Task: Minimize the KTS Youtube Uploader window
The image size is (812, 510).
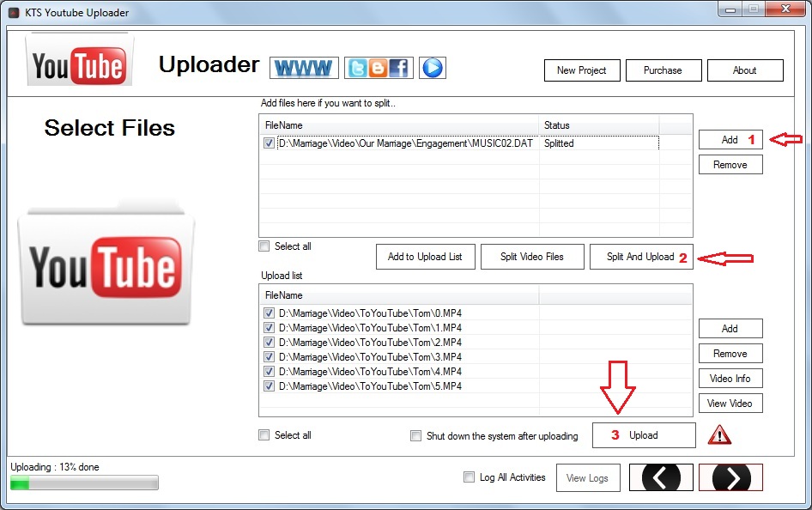Action: (x=730, y=9)
